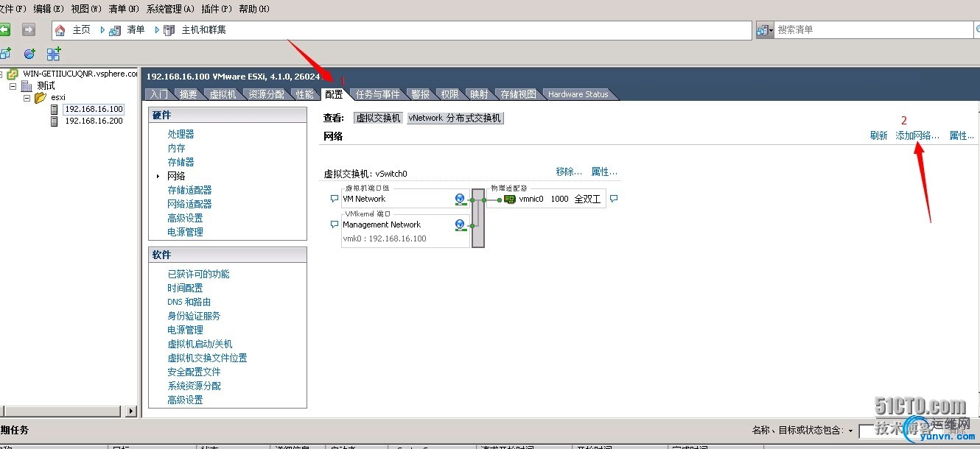Click the 清单 inventory icon in breadcrumb
The height and width of the screenshot is (449, 980).
pos(115,30)
